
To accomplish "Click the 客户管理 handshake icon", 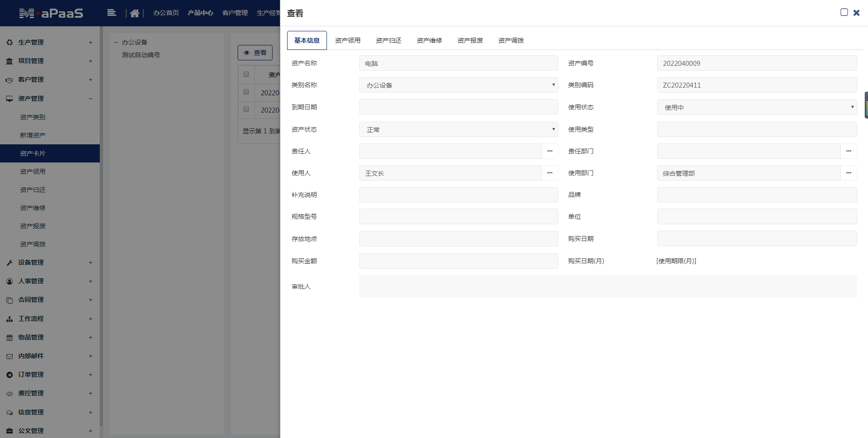I will pyautogui.click(x=10, y=80).
